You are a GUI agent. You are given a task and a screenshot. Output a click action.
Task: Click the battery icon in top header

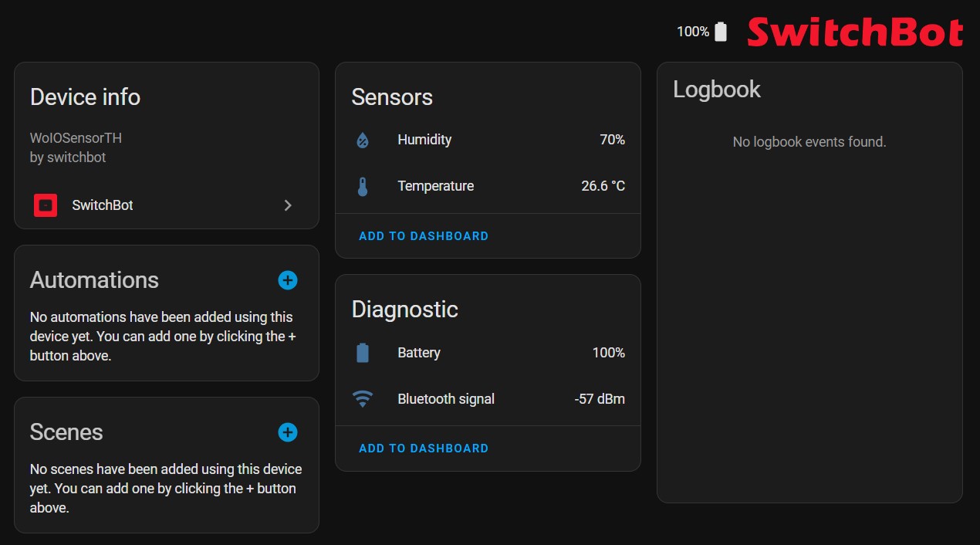(x=721, y=32)
